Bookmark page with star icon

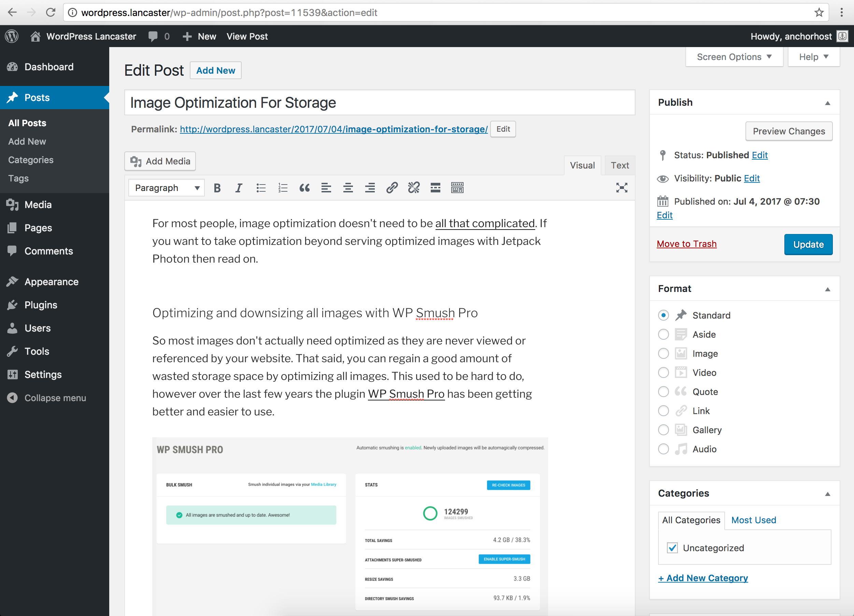point(819,12)
